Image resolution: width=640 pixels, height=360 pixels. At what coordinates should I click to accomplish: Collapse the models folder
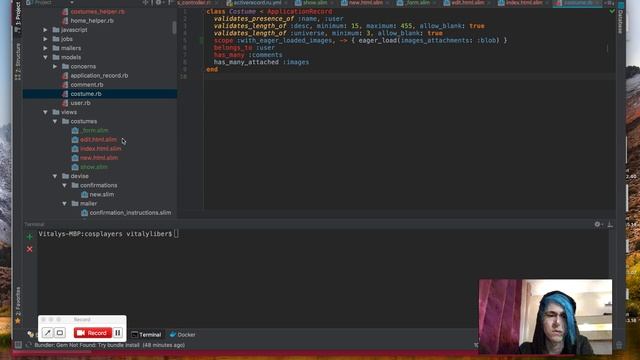click(45, 57)
